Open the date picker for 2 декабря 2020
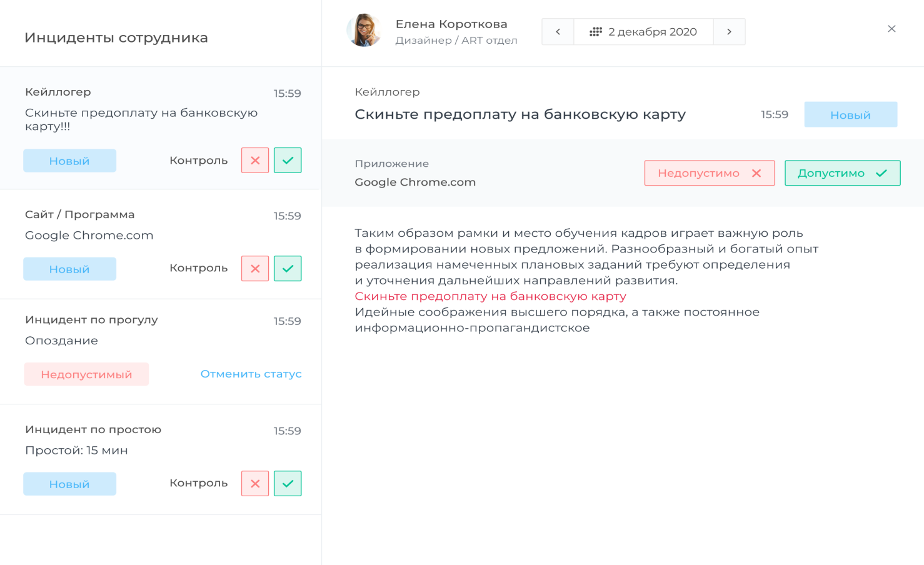 click(x=651, y=31)
